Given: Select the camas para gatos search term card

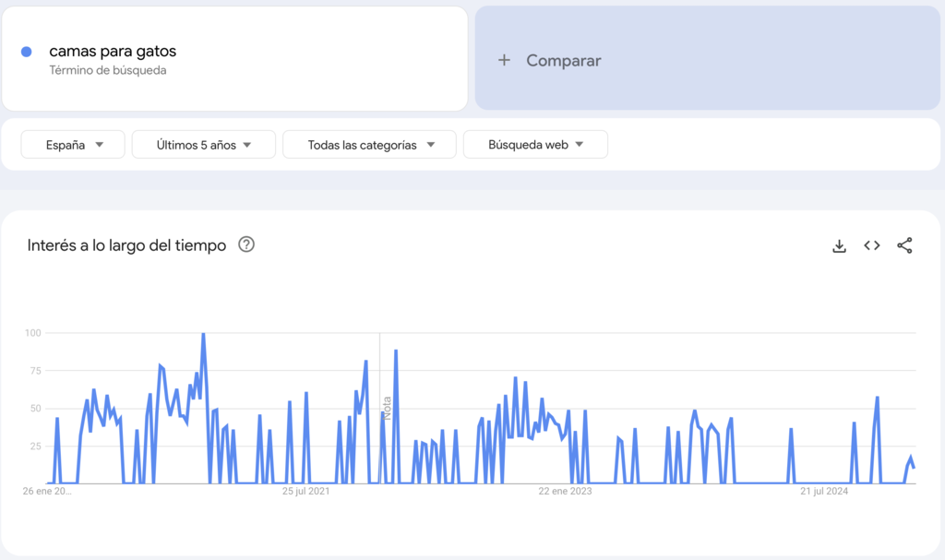Looking at the screenshot, I should coord(235,58).
